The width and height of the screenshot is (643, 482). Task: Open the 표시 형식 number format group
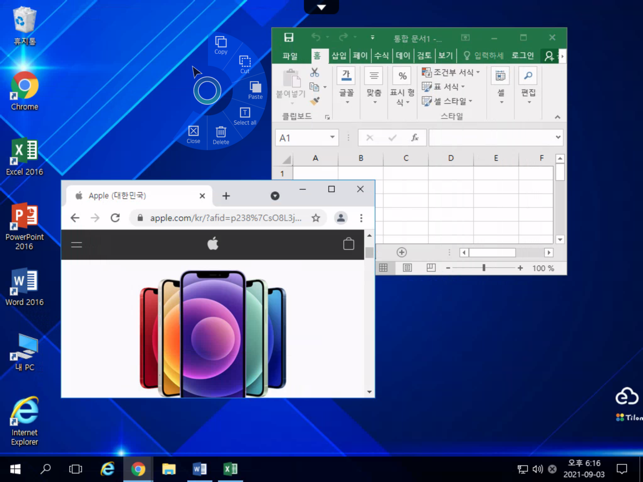coord(402,87)
